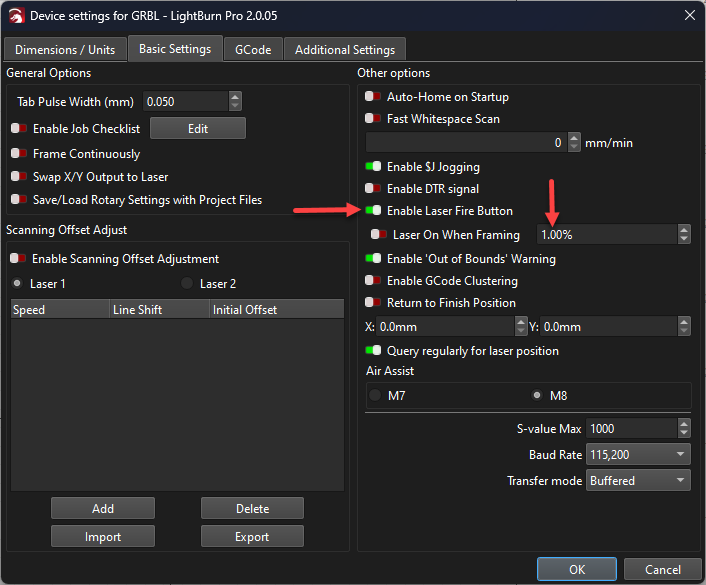
Task: Adjust the laser framing power percentage spinner
Action: click(x=684, y=235)
